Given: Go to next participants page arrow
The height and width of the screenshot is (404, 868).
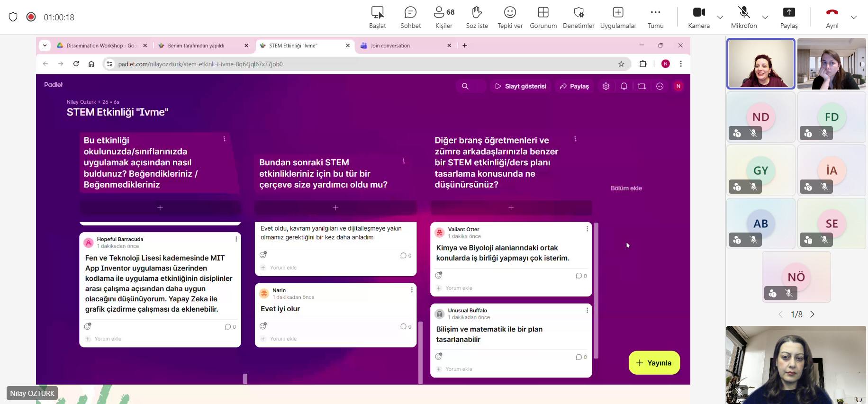Looking at the screenshot, I should point(812,314).
